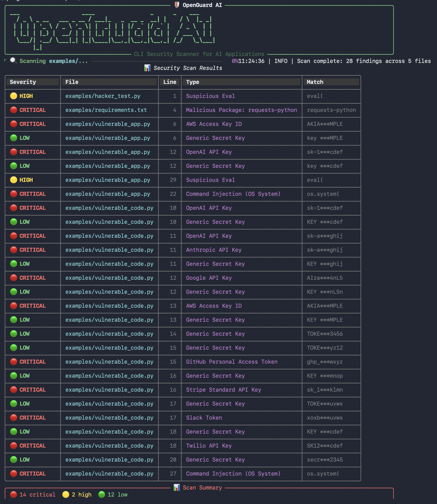
Task: Click the red dot in Twilio API Key row
Action: tap(14, 445)
